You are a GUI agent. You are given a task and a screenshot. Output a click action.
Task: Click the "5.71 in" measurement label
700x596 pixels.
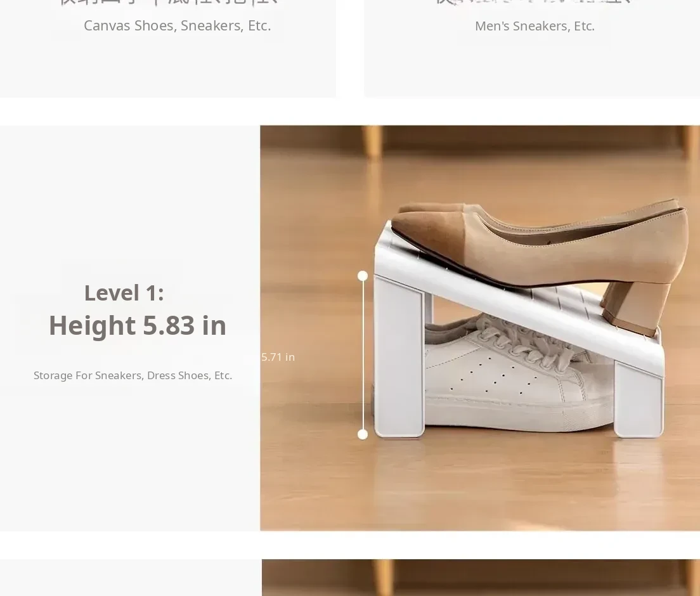278,357
